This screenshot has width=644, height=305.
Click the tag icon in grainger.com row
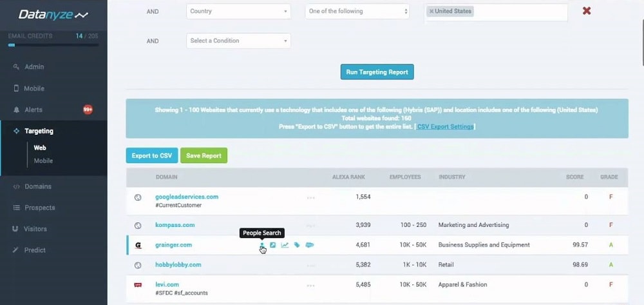[297, 245]
